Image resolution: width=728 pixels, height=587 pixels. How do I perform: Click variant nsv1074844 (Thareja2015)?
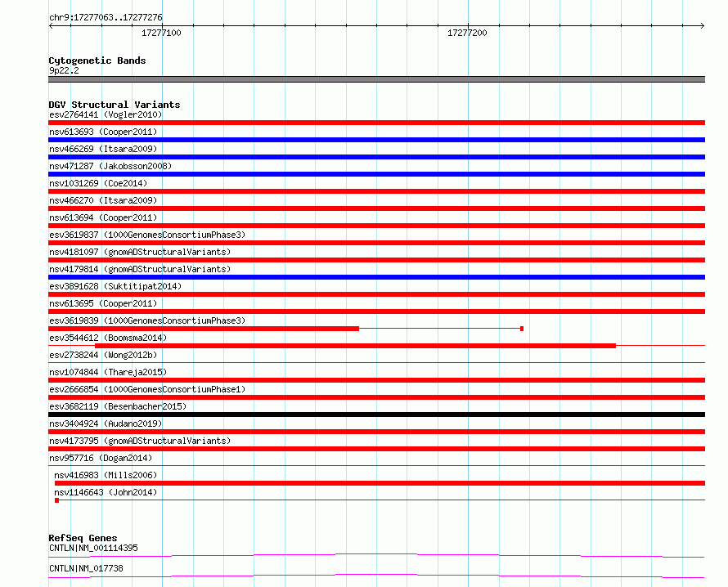coord(108,372)
